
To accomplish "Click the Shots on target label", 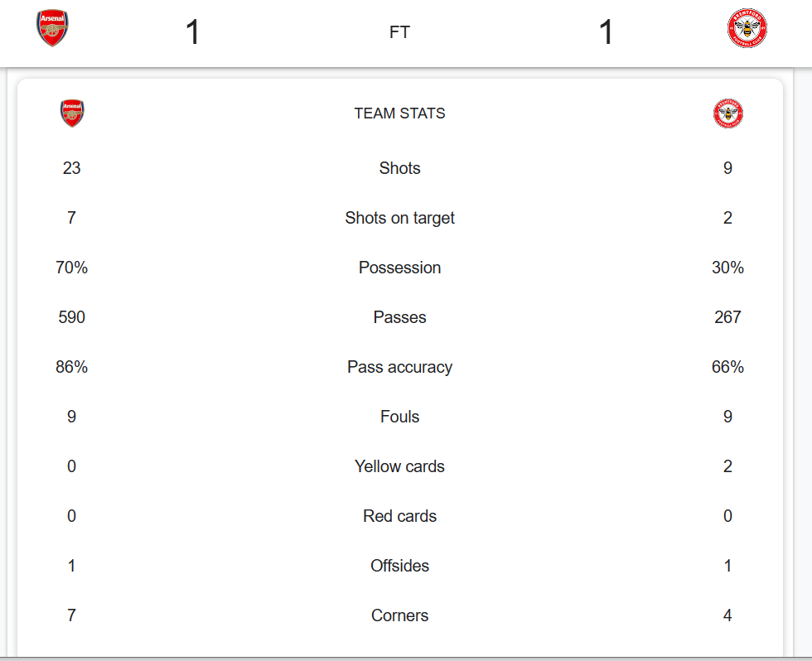I will coord(399,218).
